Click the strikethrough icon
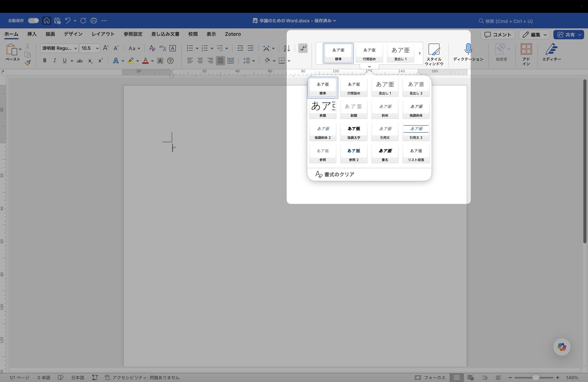 (x=80, y=60)
